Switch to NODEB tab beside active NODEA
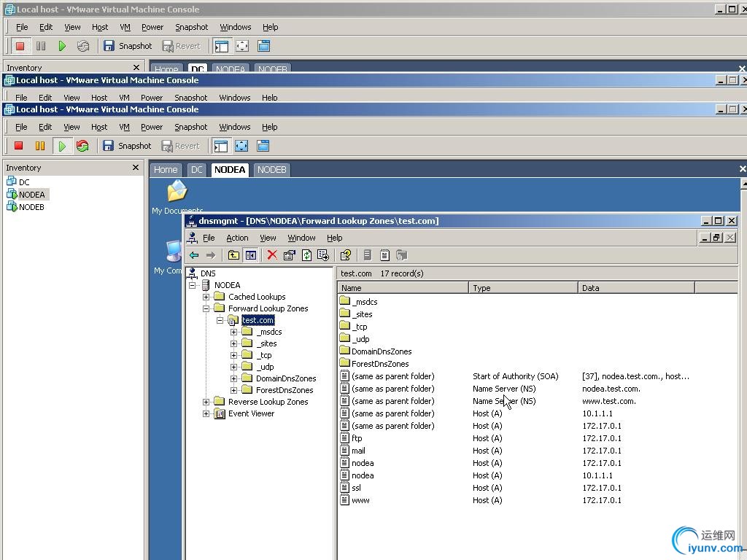The image size is (747, 560). [271, 170]
